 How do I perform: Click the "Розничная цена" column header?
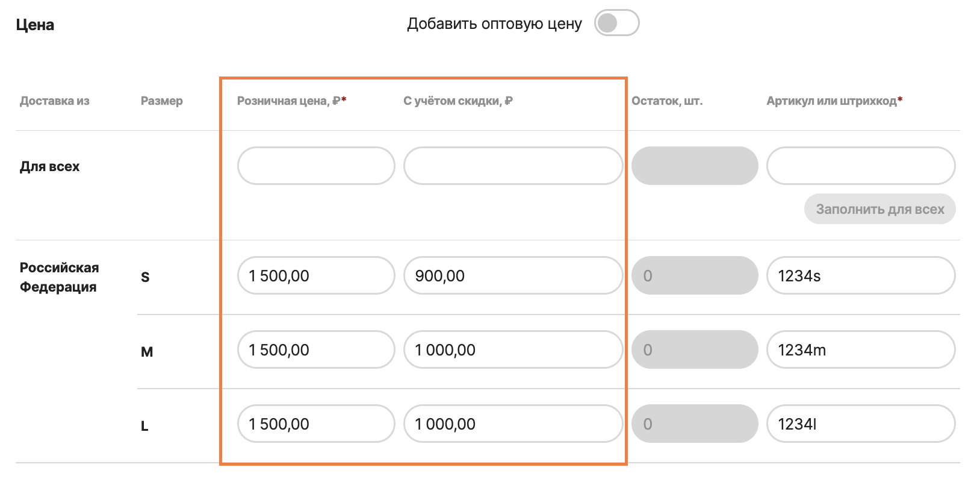pos(291,101)
